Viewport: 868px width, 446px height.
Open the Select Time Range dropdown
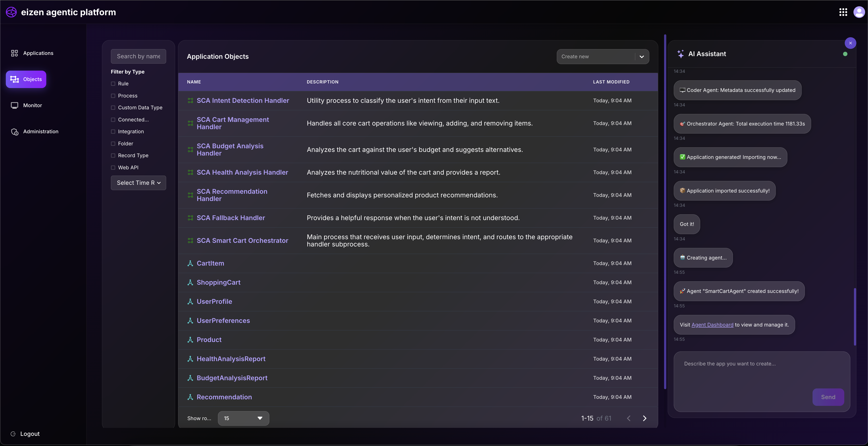pyautogui.click(x=138, y=183)
